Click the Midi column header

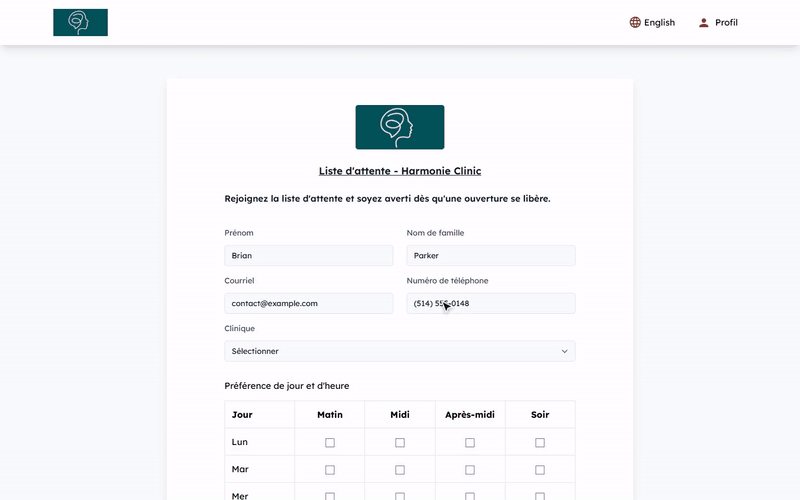400,415
